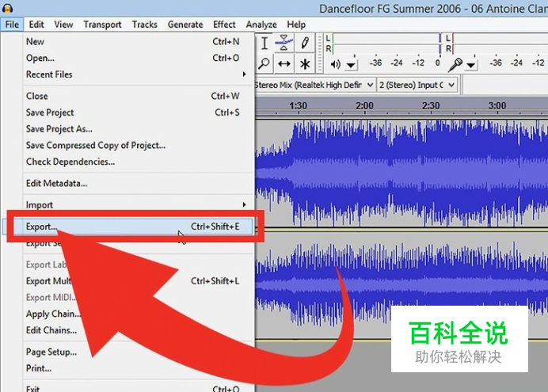Click the 2:30 mark on timeline ruler

431,105
